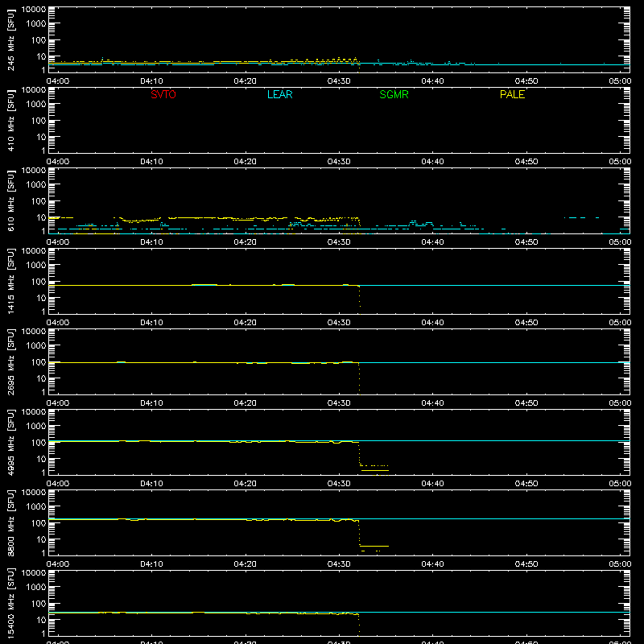Click 04:40 tick under the 8800 MHz panel
The width and height of the screenshot is (644, 644).
point(432,564)
